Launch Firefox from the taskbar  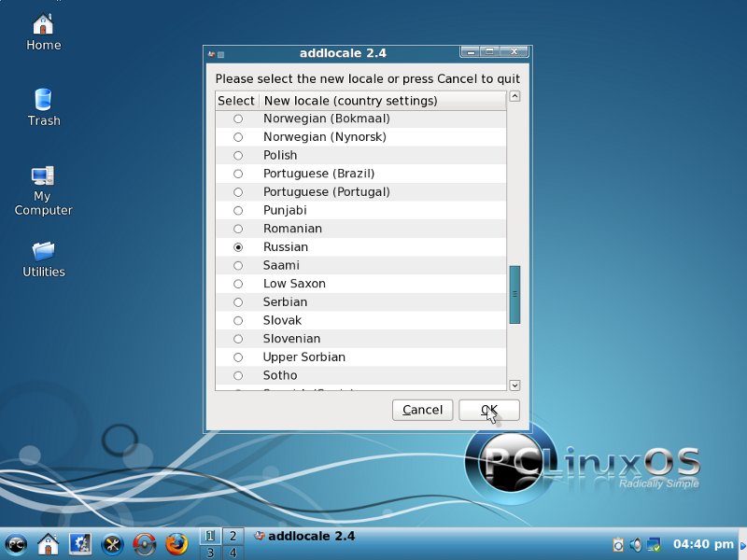pyautogui.click(x=176, y=543)
